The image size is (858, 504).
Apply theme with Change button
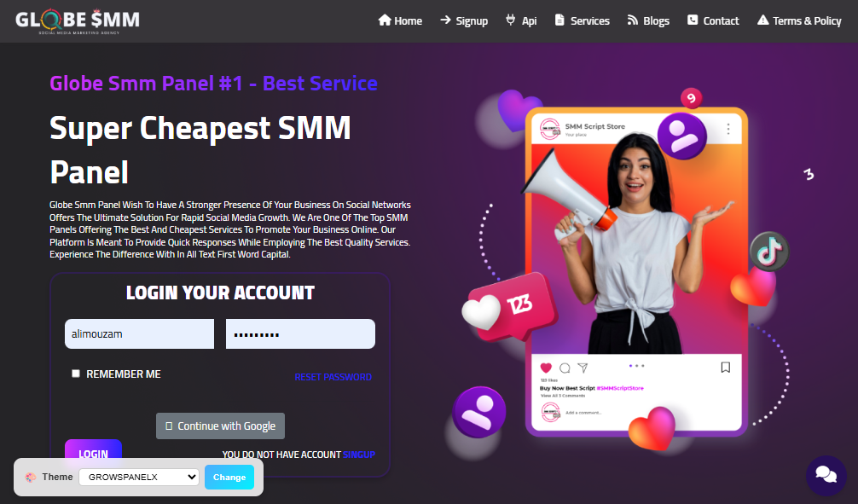(229, 477)
